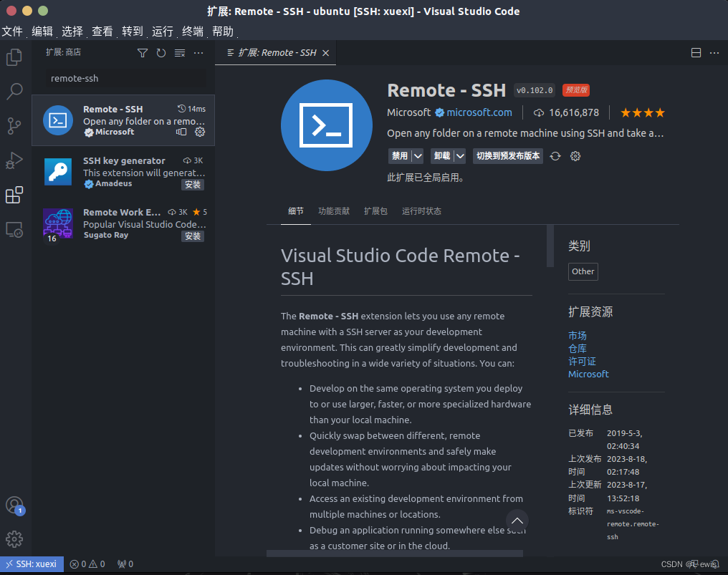Switch to 功能贡献 tab
The height and width of the screenshot is (575, 728).
pyautogui.click(x=334, y=211)
